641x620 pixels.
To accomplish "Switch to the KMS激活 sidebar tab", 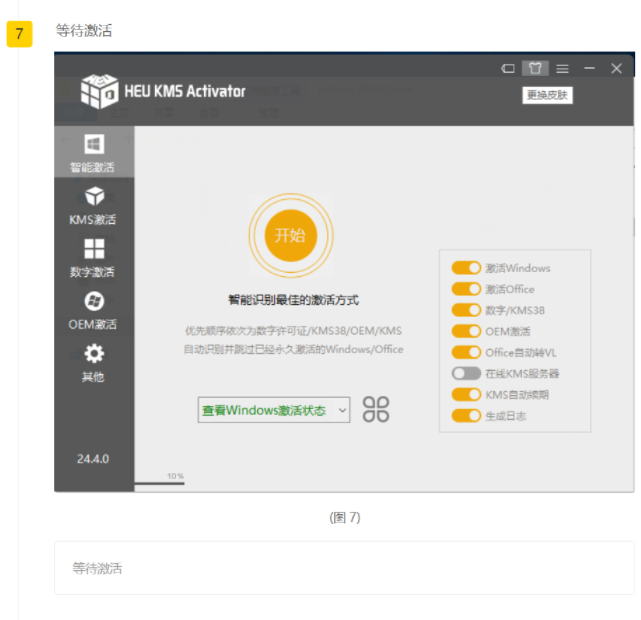I will (94, 207).
